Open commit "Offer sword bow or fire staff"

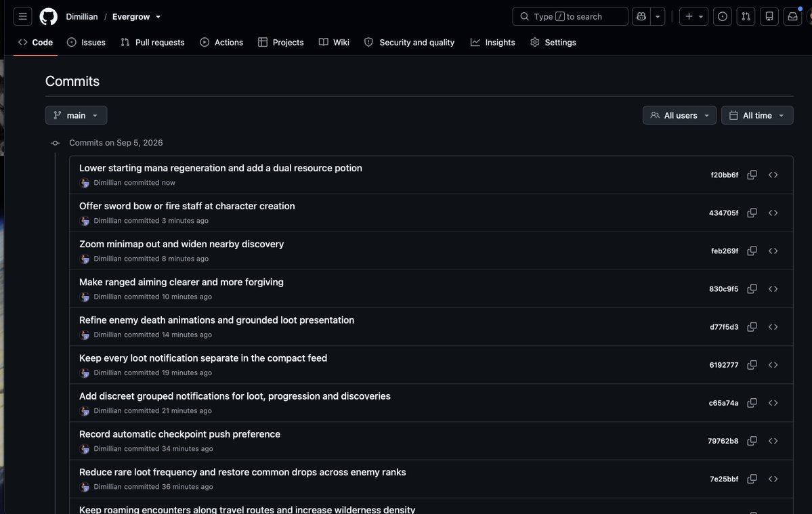(x=187, y=206)
